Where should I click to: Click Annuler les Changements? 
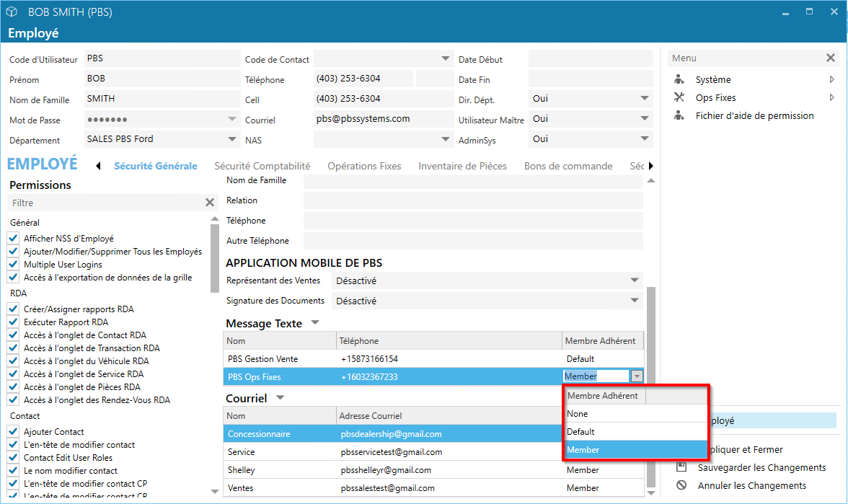point(751,486)
